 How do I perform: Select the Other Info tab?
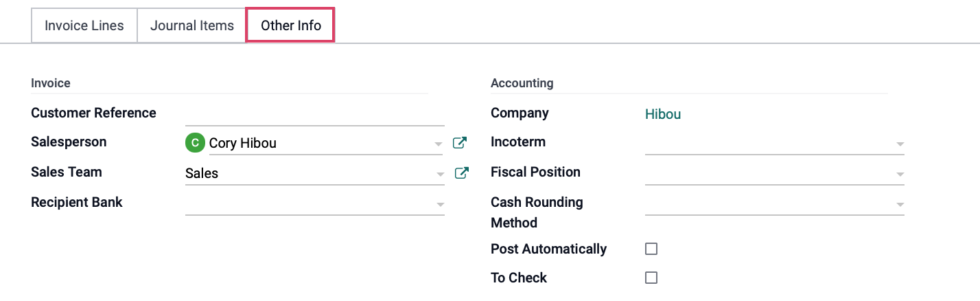click(290, 25)
